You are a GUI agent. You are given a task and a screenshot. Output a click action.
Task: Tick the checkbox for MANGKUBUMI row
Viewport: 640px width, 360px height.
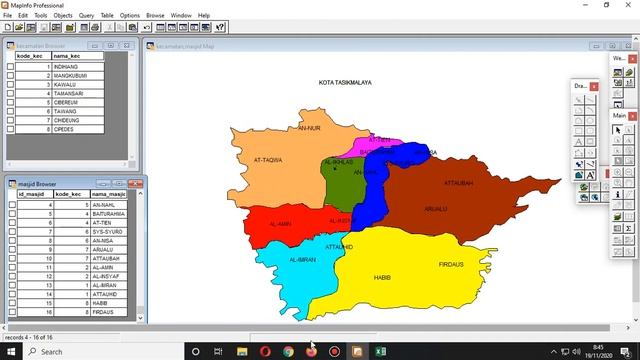pos(11,76)
